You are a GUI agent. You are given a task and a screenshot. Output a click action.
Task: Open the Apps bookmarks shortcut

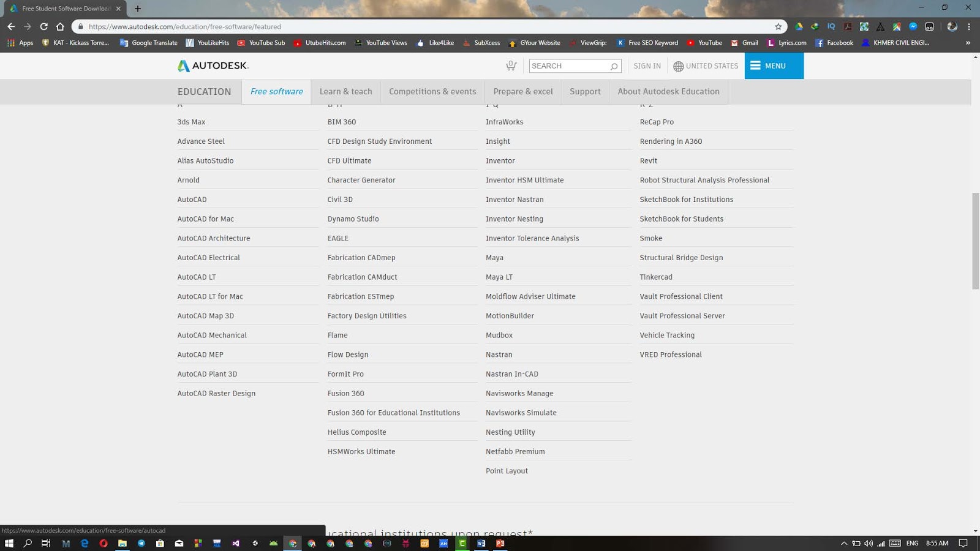pyautogui.click(x=20, y=43)
